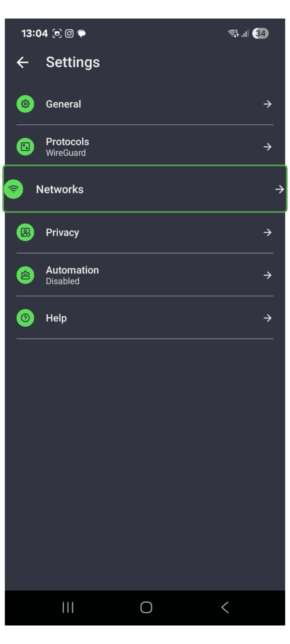Screen dimensions: 290x644
Task: Expand General settings with its arrow
Action: click(267, 104)
